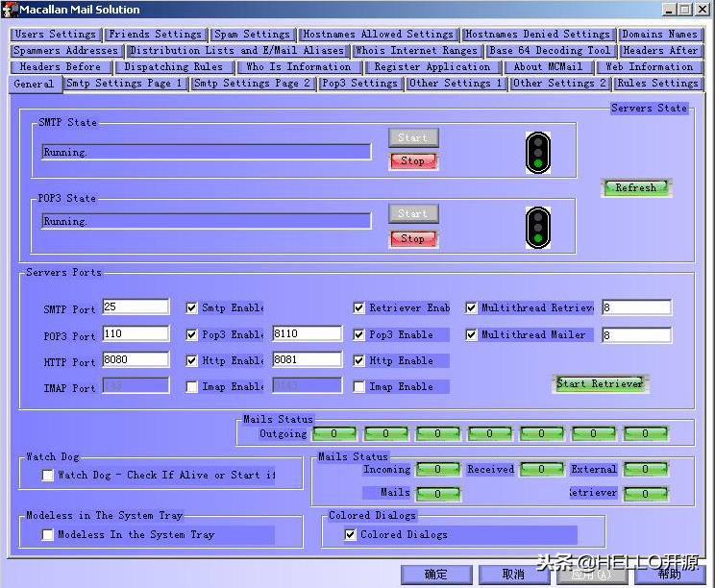Toggle the Multithread Mailer checkbox

(471, 335)
